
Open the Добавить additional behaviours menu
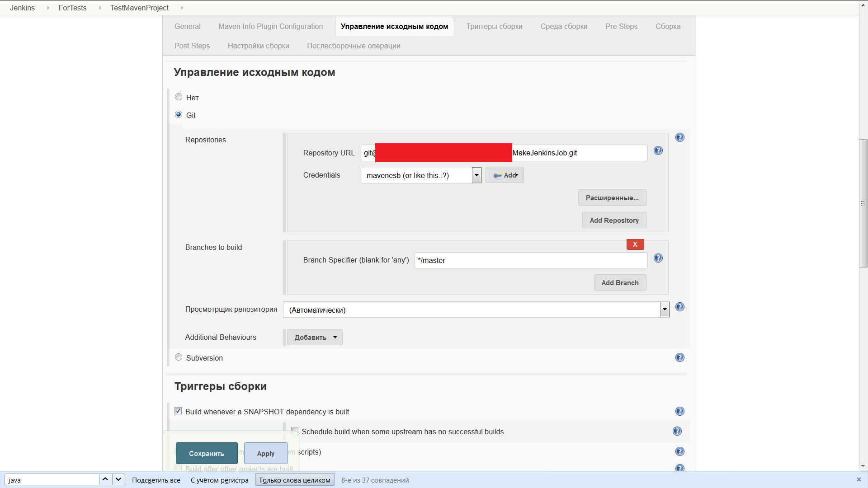pyautogui.click(x=315, y=338)
